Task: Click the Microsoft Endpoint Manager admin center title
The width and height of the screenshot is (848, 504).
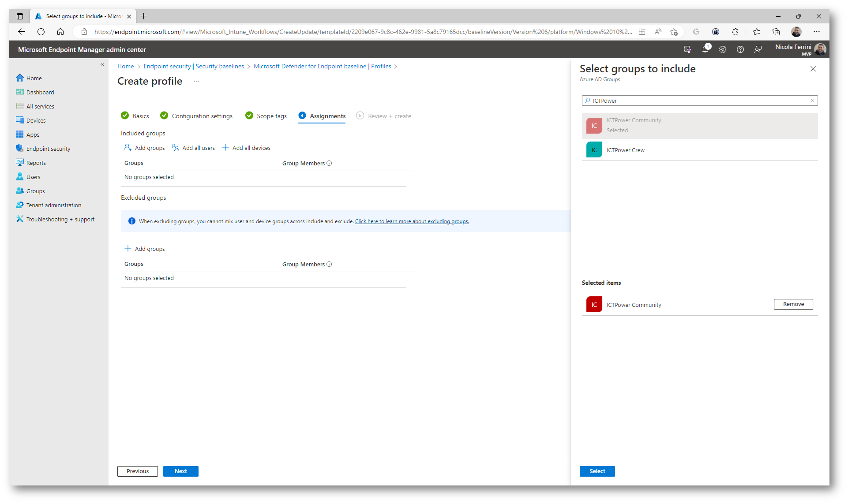Action: (82, 50)
